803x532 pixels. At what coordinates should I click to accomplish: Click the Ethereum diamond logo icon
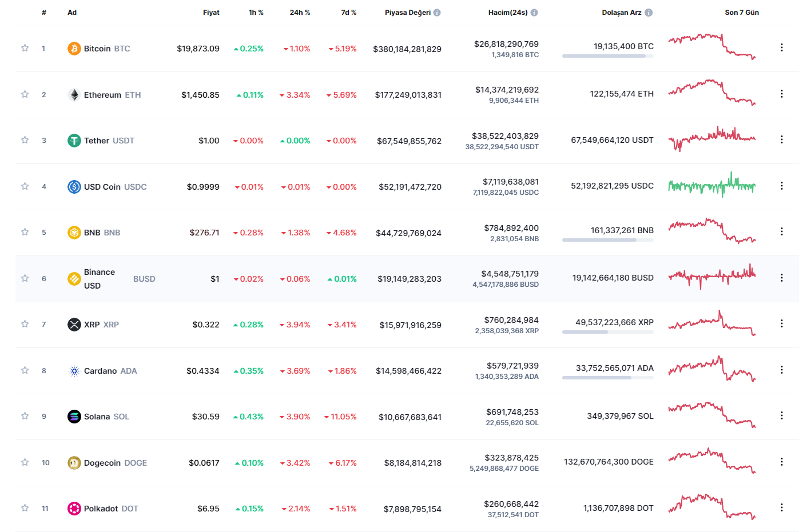[74, 95]
